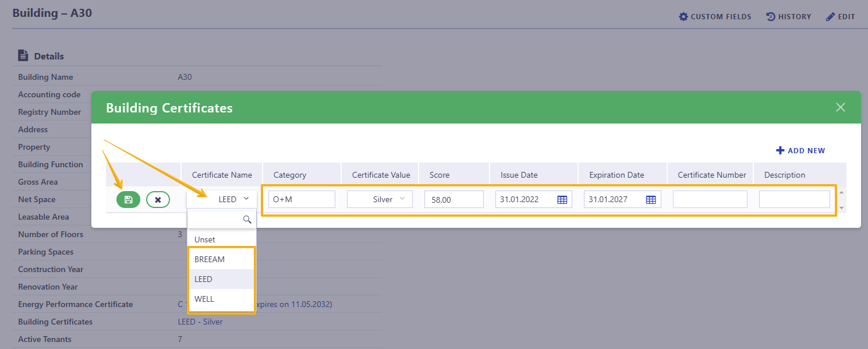This screenshot has width=868, height=349.
Task: Click the Building Function label
Action: [x=51, y=164]
